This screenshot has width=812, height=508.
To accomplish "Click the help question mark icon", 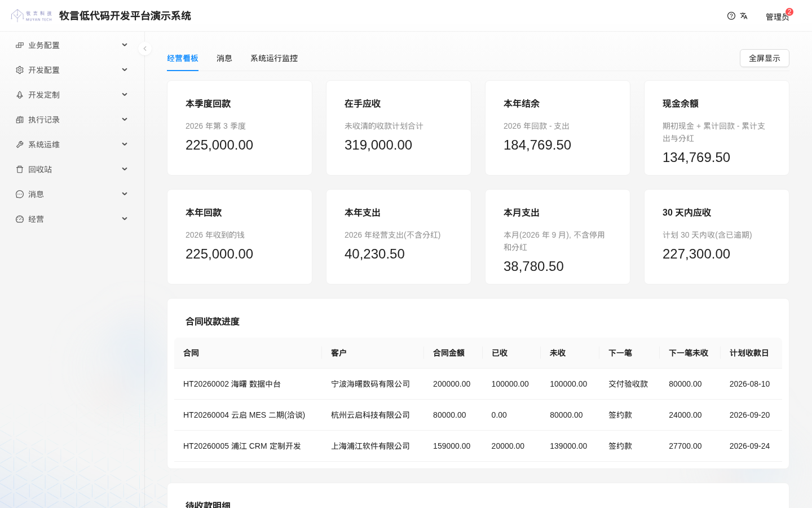I will pos(731,16).
